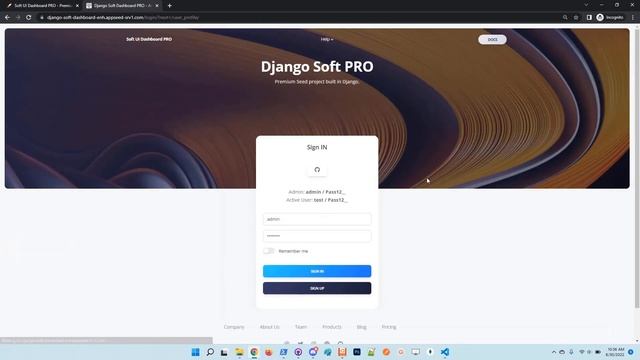Click the OneDrive cloud tray icon

point(562,352)
